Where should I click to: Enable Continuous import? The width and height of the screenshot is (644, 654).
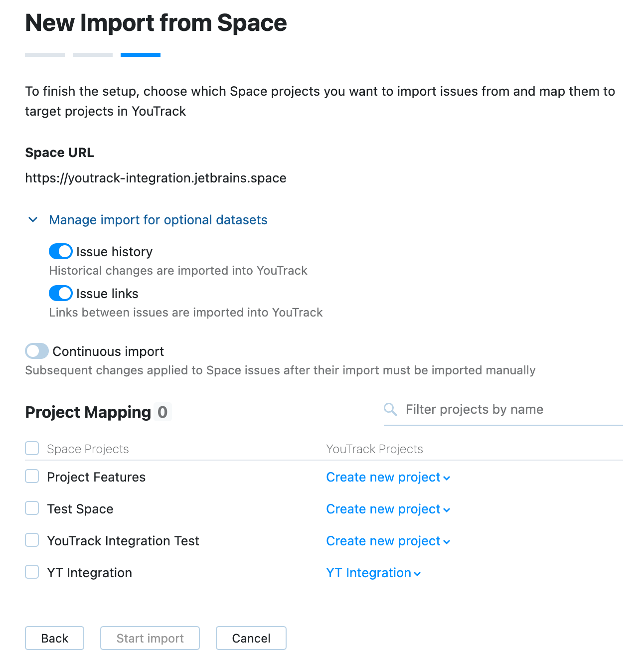coord(36,351)
